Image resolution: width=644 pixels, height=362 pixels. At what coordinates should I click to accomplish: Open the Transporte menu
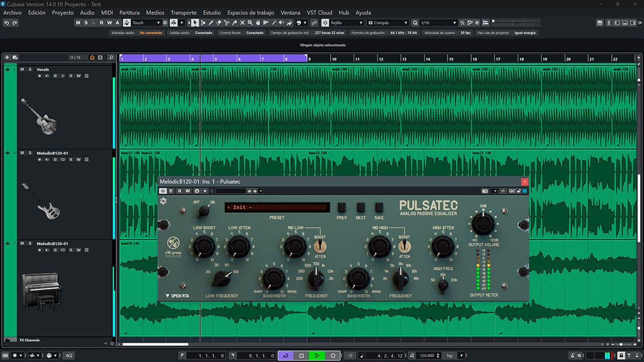click(184, 12)
